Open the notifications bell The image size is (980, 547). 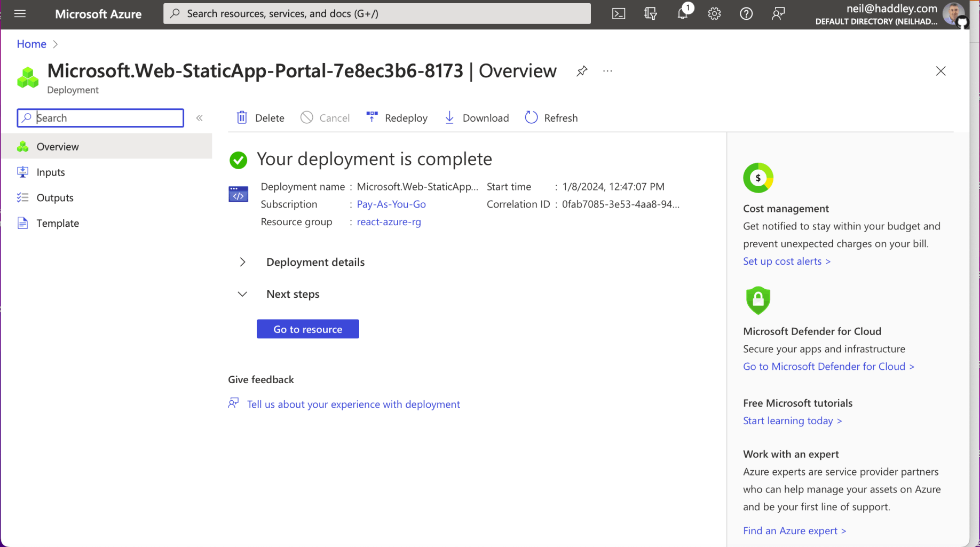click(x=682, y=14)
